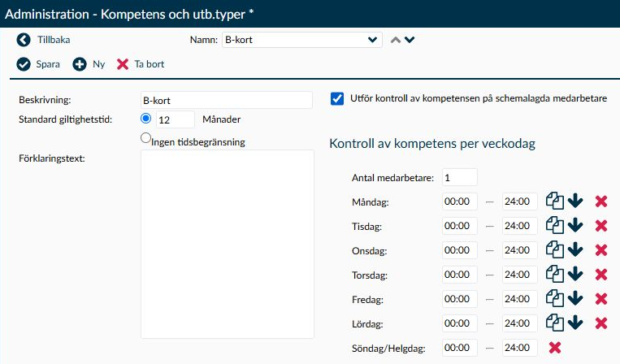620x364 pixels.
Task: Click the validity months field showing 12
Action: (x=176, y=119)
